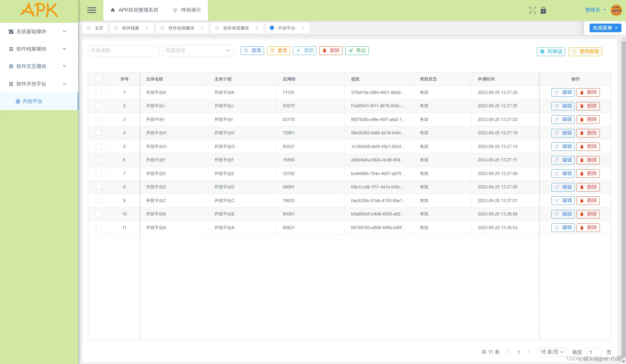Image resolution: width=626 pixels, height=364 pixels.
Task: Click the fullscreen expand icon
Action: pyautogui.click(x=532, y=10)
